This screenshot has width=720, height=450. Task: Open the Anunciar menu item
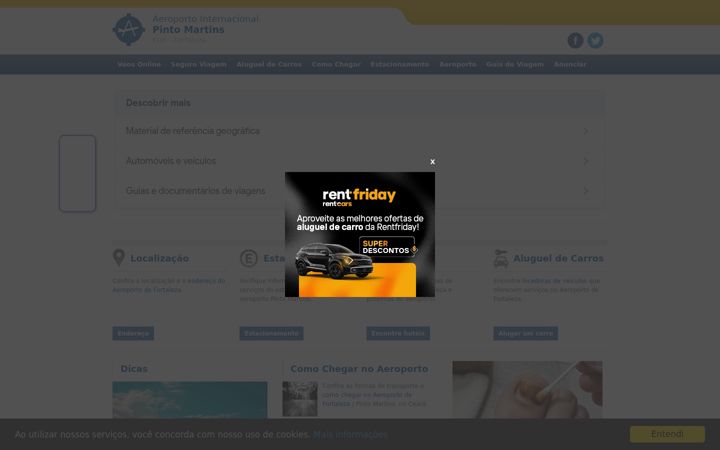pyautogui.click(x=570, y=64)
